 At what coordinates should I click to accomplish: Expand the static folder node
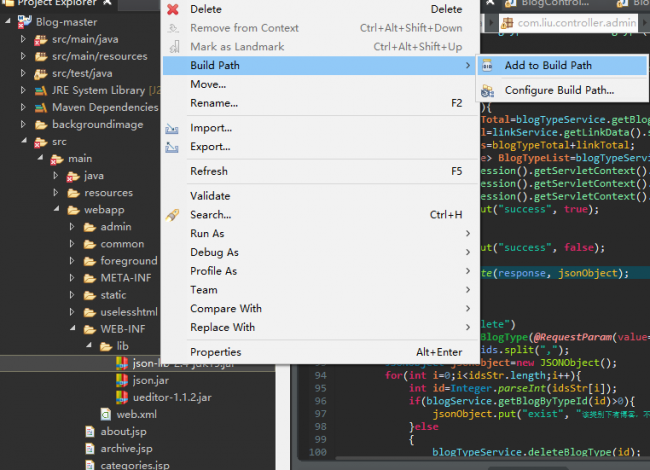tap(72, 295)
